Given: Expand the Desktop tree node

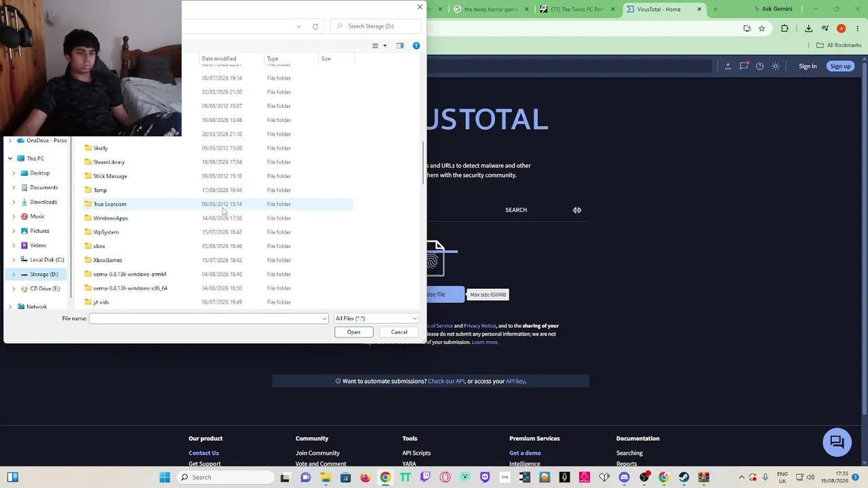Looking at the screenshot, I should click(14, 174).
